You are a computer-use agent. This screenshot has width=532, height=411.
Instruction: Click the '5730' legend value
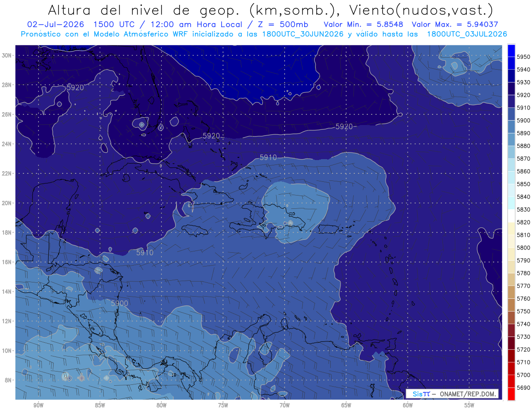point(523,337)
